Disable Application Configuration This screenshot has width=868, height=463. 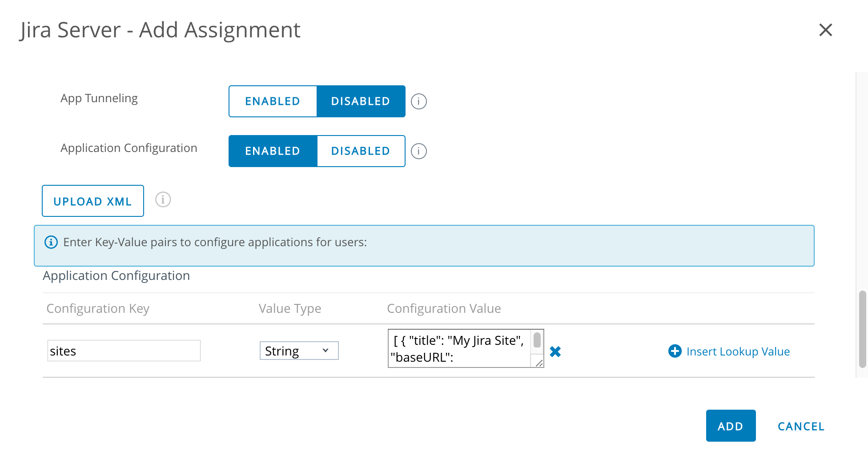click(x=361, y=151)
